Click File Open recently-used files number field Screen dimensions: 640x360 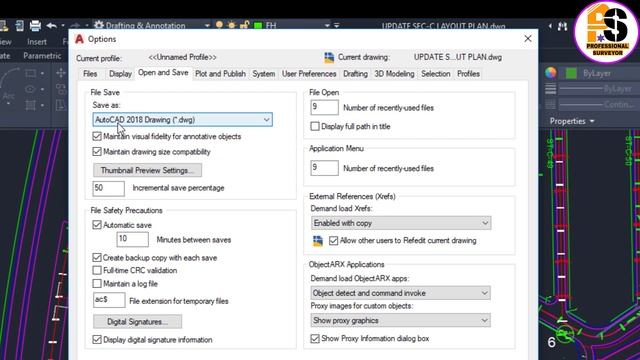point(324,108)
